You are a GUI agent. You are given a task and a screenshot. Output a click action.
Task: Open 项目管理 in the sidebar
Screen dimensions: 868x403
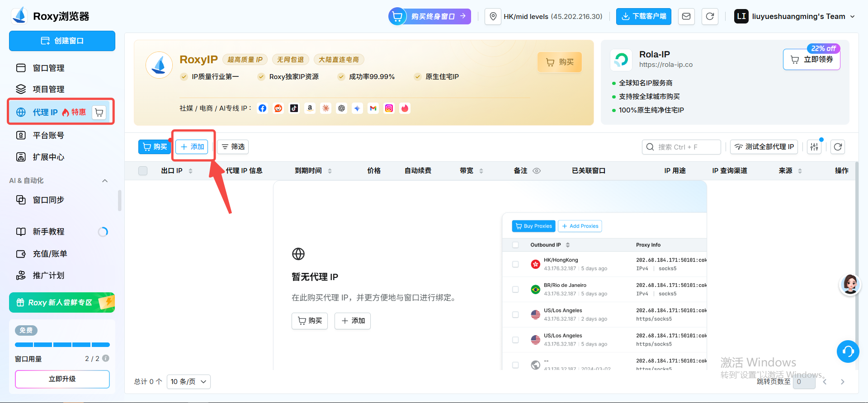[62, 89]
